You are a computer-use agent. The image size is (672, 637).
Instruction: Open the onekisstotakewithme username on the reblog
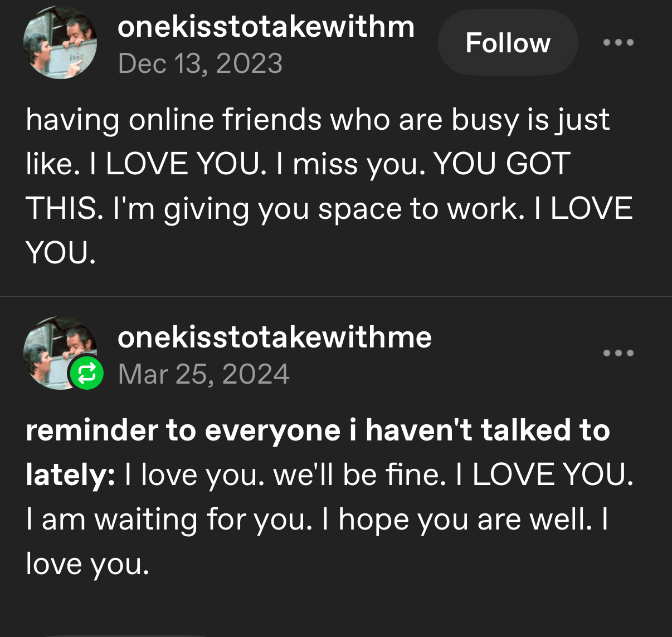(x=274, y=337)
